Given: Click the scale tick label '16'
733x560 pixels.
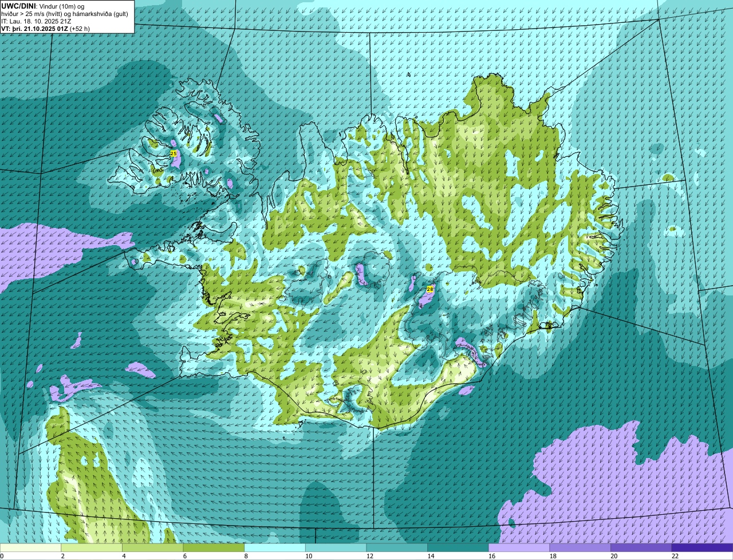Looking at the screenshot, I should point(492,556).
